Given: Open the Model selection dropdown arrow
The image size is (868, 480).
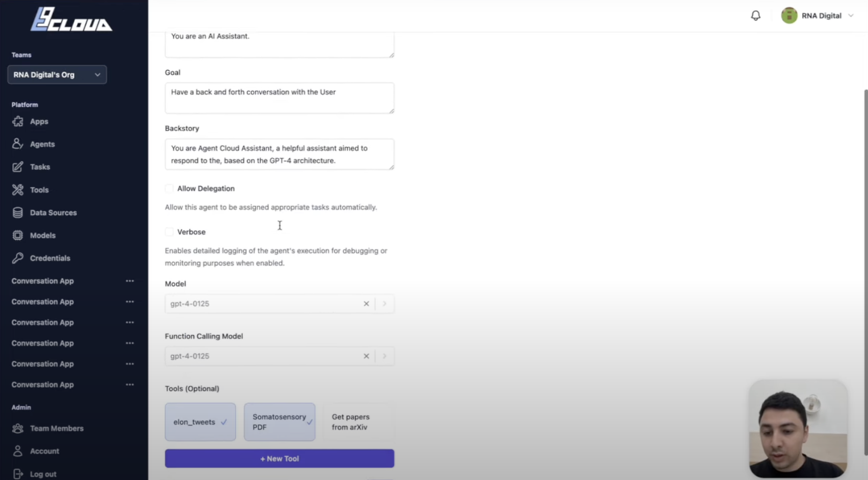Looking at the screenshot, I should [384, 303].
